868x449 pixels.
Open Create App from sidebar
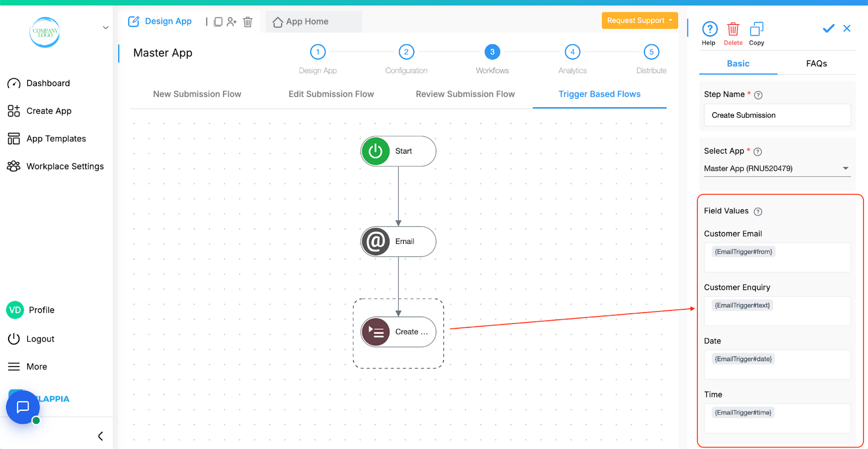(x=40, y=111)
